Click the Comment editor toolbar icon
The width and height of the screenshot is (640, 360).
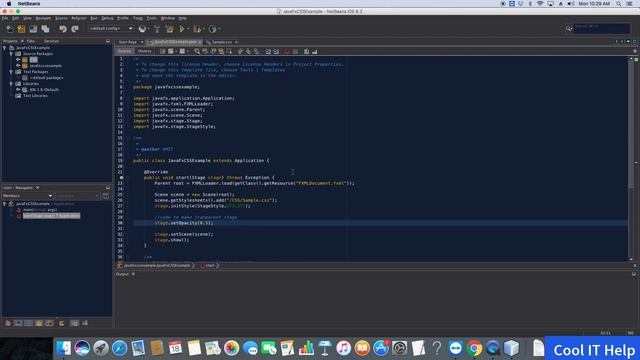[x=307, y=51]
